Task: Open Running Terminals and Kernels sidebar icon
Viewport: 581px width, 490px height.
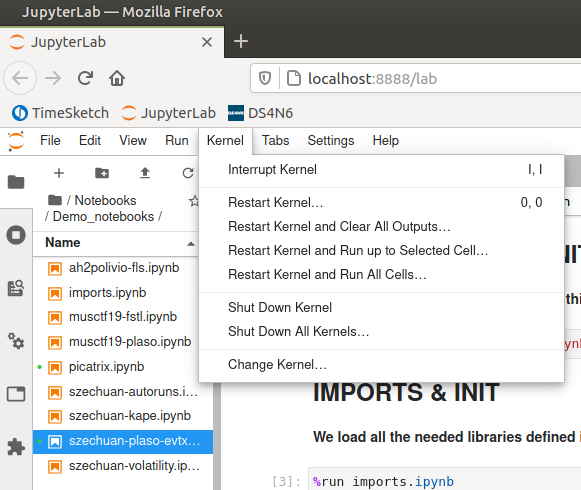Action: point(16,235)
